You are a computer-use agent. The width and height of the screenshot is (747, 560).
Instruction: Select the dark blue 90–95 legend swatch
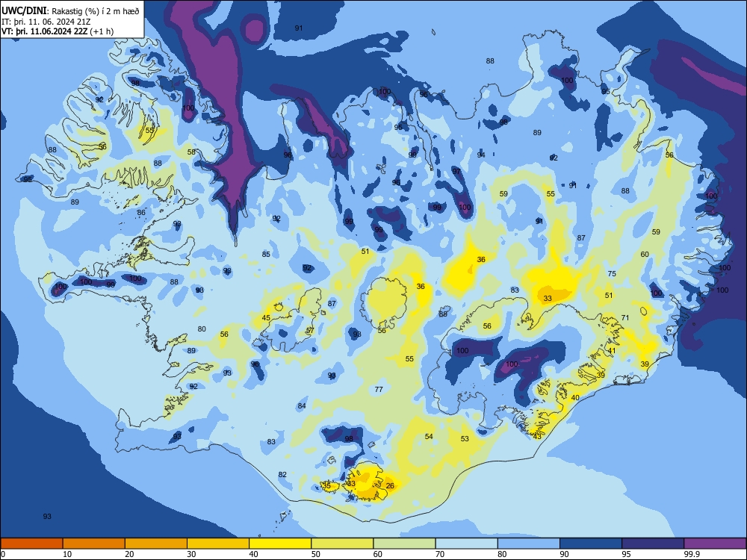coord(591,544)
